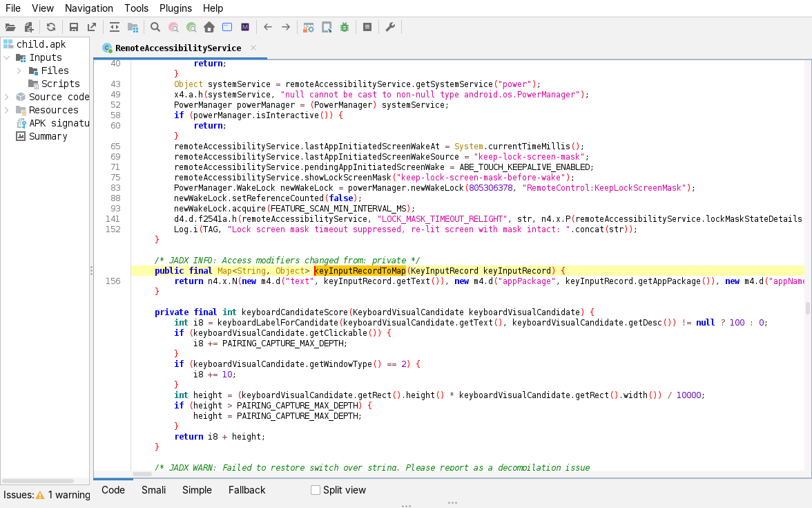Toggle the Sync with editor icon

click(x=115, y=28)
